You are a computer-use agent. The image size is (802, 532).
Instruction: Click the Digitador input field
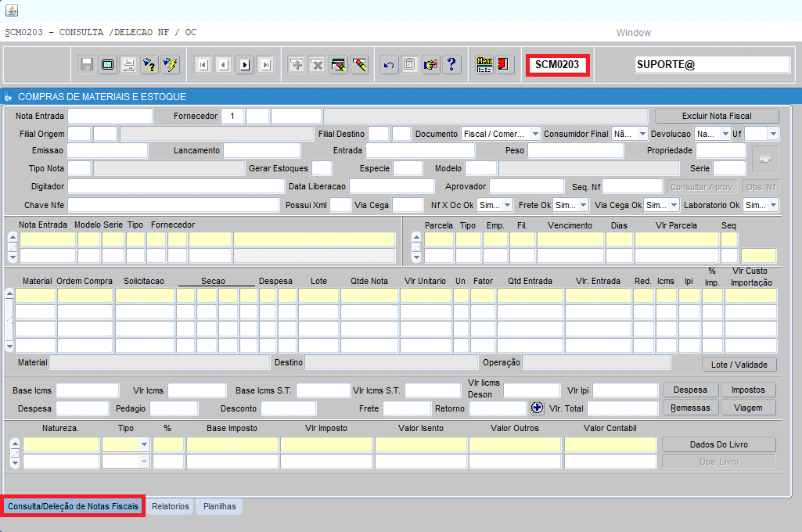pos(176,187)
